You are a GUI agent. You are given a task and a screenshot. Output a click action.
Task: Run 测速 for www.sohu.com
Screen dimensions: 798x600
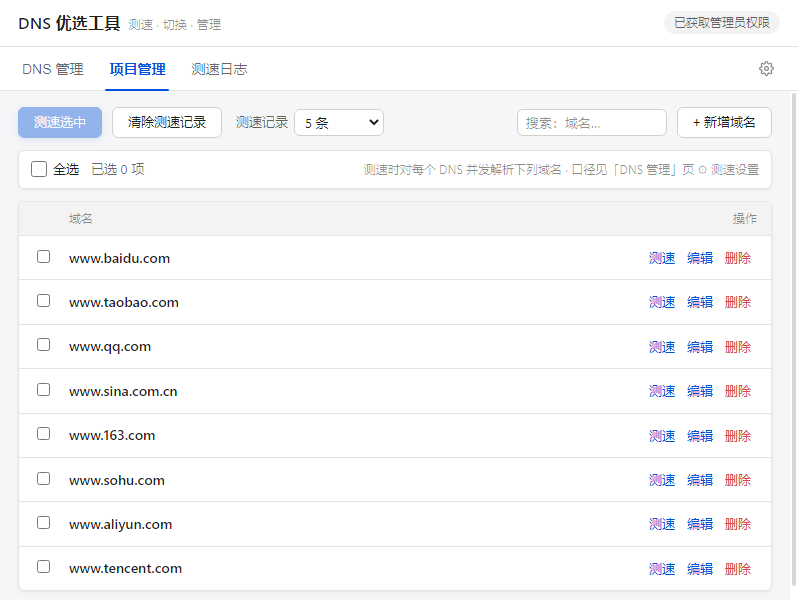click(662, 480)
